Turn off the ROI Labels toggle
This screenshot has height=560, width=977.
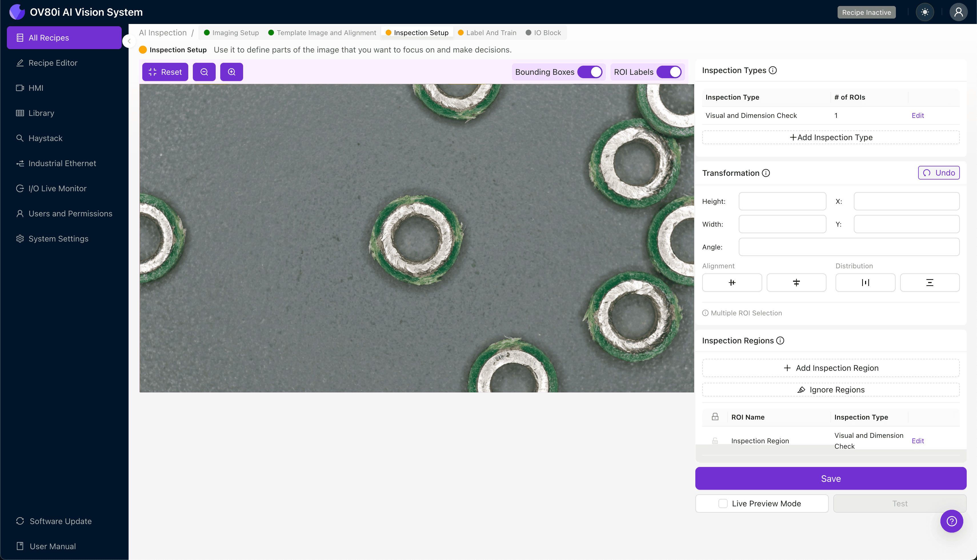pos(669,72)
